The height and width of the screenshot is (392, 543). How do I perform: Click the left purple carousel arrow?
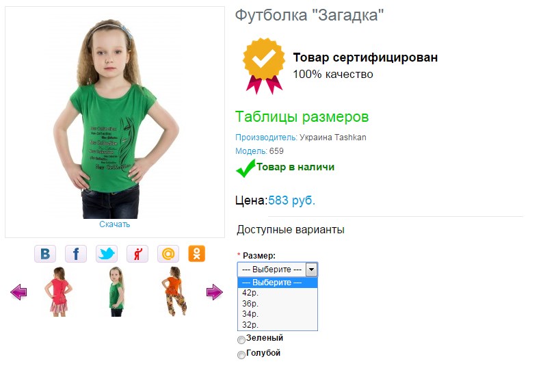click(18, 292)
